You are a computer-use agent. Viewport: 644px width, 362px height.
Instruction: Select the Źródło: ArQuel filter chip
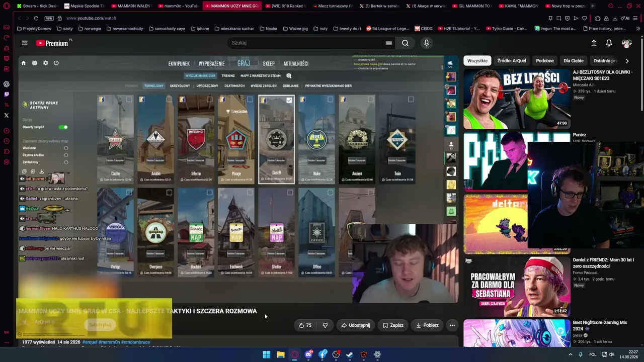[x=511, y=61]
